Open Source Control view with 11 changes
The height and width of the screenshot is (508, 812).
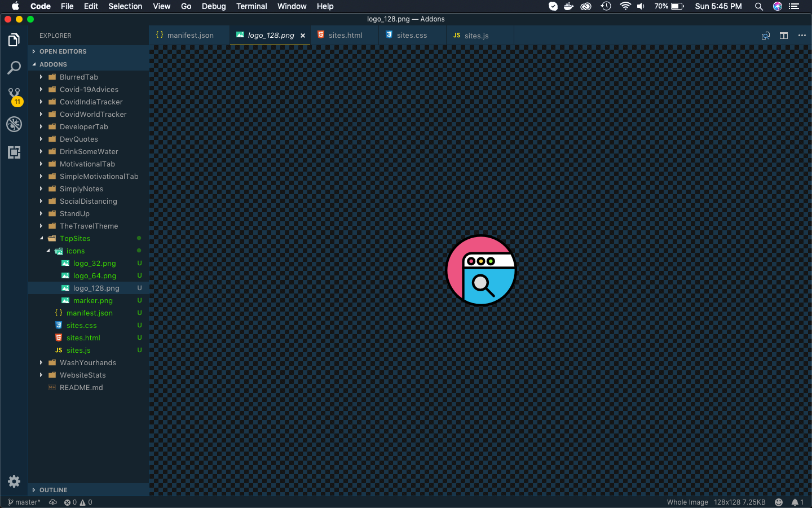click(14, 96)
